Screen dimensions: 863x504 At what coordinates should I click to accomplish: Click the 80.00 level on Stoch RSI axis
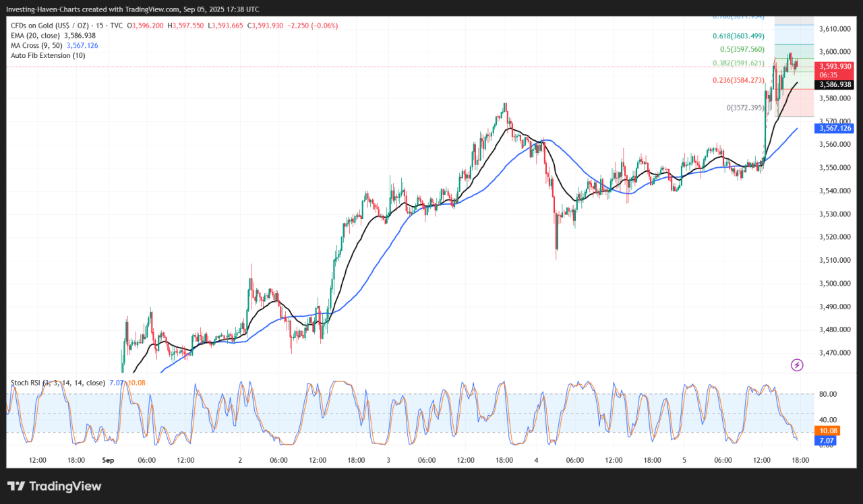pos(828,394)
